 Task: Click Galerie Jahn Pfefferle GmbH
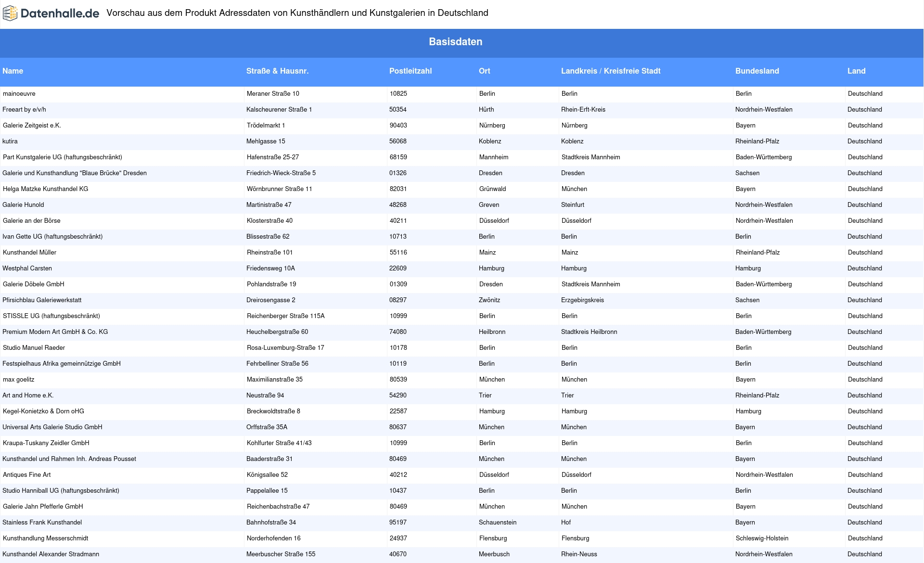click(43, 507)
